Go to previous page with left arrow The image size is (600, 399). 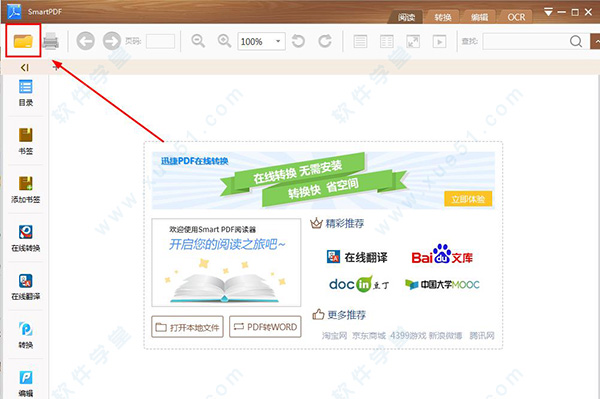click(x=85, y=41)
